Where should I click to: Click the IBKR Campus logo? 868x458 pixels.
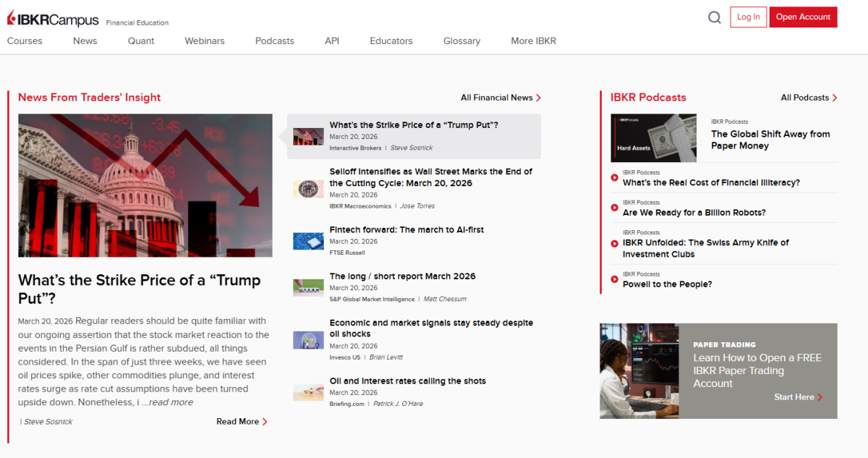(52, 18)
